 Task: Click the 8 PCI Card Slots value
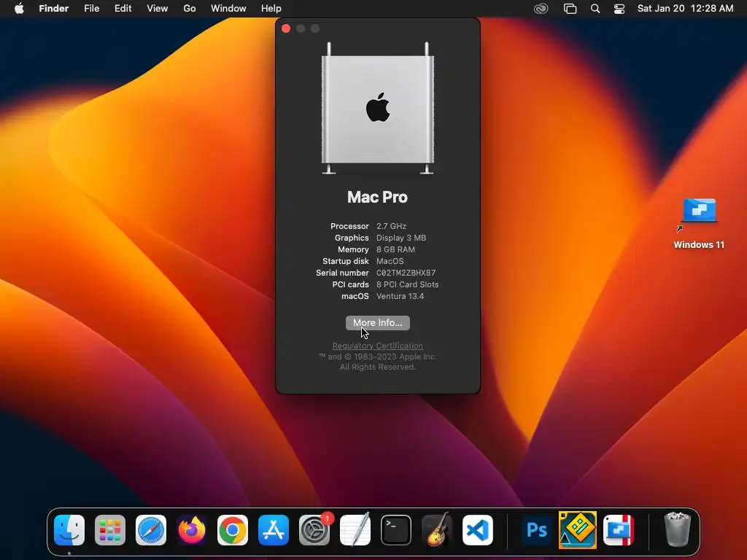pyautogui.click(x=407, y=284)
